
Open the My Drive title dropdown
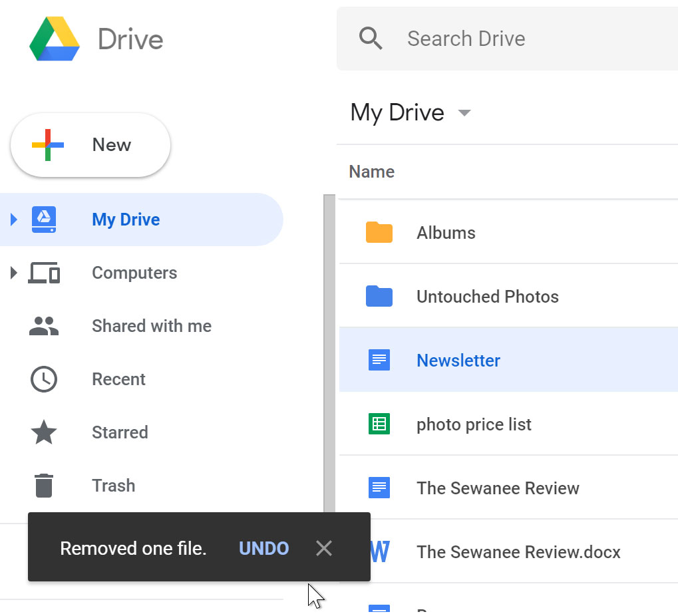[x=464, y=113]
